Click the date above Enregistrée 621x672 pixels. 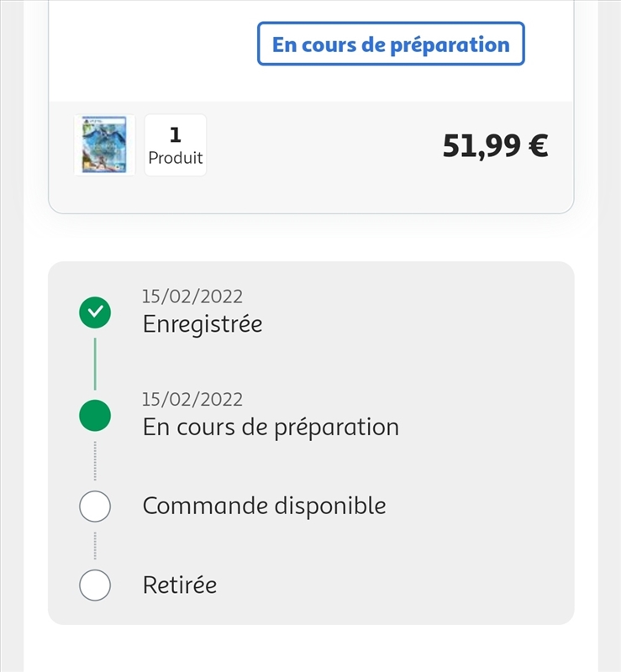[x=192, y=297]
